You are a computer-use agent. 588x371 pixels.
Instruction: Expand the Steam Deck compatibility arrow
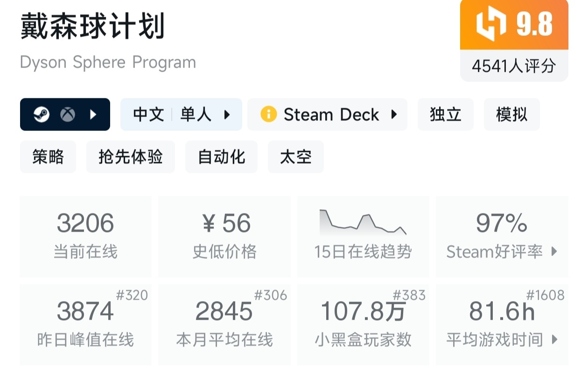394,114
